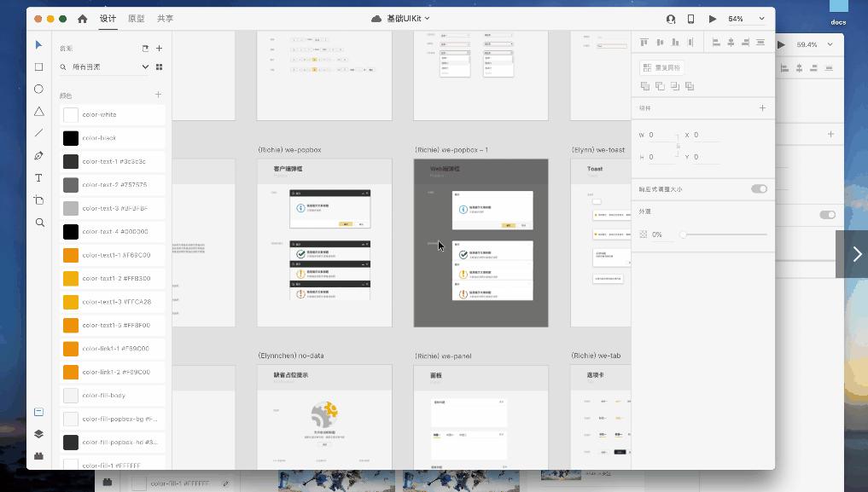Click the assets library link icon
The image size is (868, 492).
pyautogui.click(x=145, y=48)
